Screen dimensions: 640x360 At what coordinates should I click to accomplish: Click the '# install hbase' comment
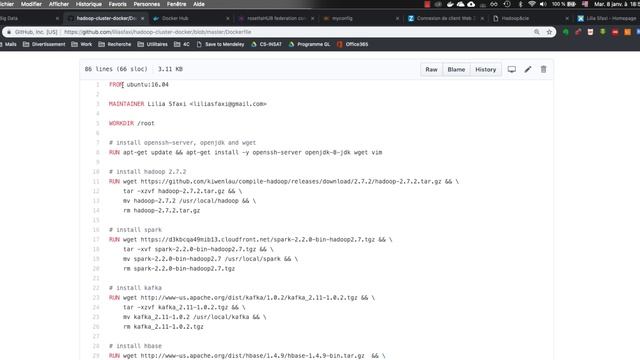click(135, 346)
